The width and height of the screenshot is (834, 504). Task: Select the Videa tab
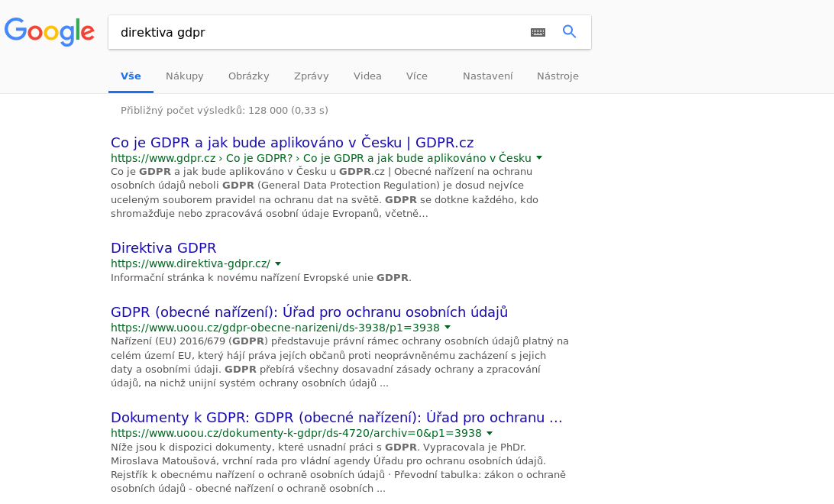coord(367,76)
